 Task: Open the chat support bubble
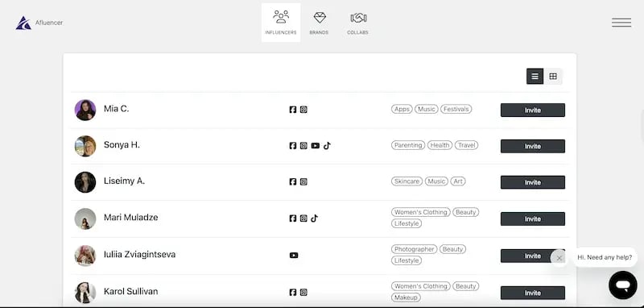pyautogui.click(x=622, y=285)
